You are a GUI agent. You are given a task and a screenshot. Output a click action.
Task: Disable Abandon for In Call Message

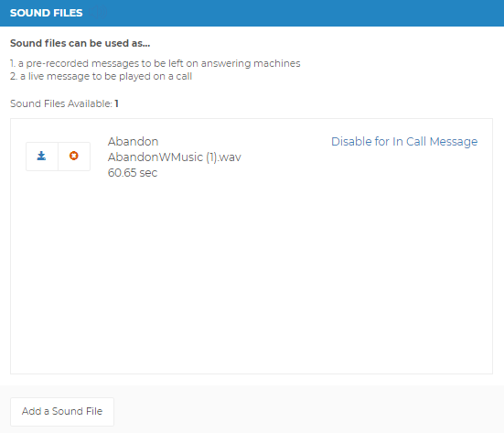(404, 142)
